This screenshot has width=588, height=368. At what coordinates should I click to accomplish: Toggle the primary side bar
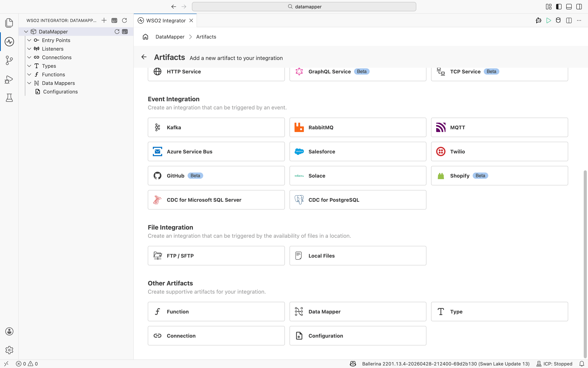(x=559, y=7)
